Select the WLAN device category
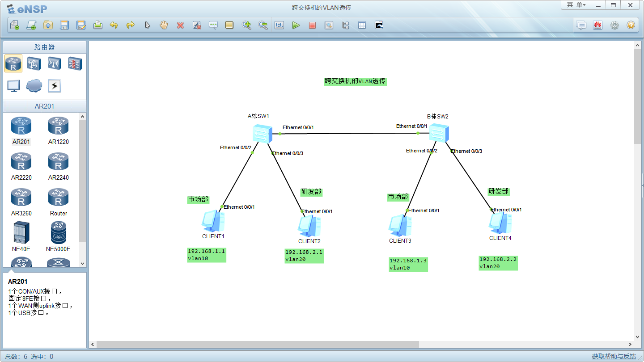Screen dimensions: 644x362 coord(55,64)
